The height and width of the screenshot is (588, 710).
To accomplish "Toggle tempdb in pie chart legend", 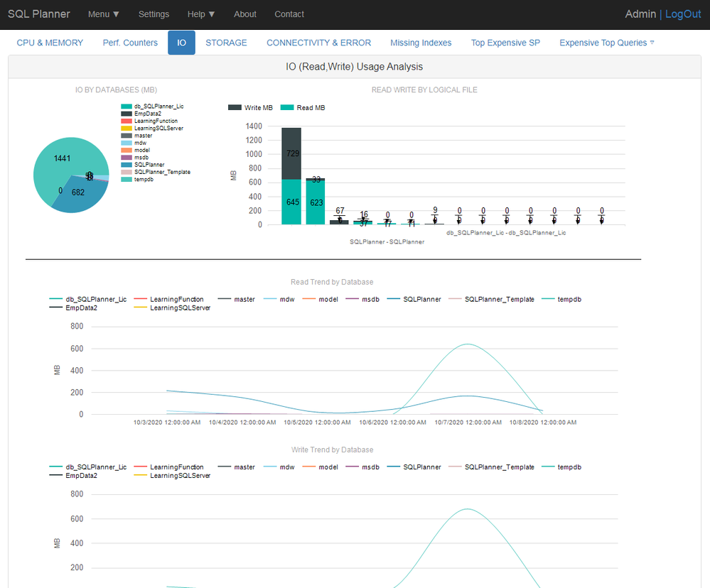I will tap(137, 179).
